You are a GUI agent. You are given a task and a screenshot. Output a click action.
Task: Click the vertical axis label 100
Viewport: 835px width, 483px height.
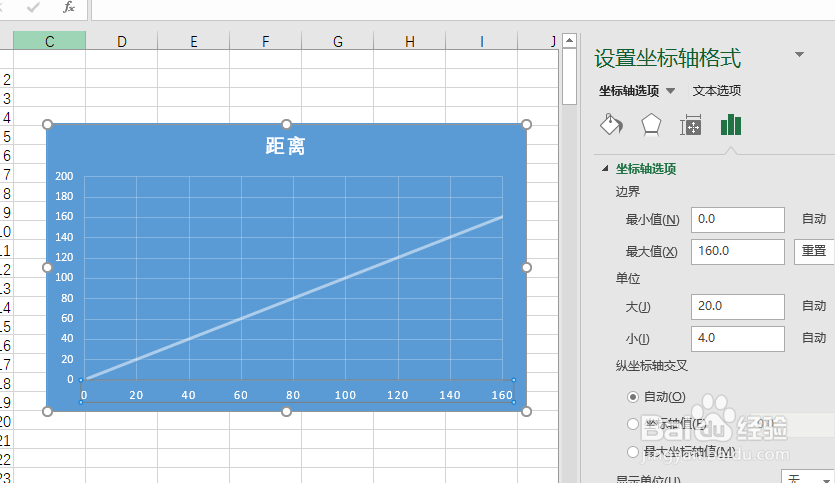pyautogui.click(x=64, y=277)
